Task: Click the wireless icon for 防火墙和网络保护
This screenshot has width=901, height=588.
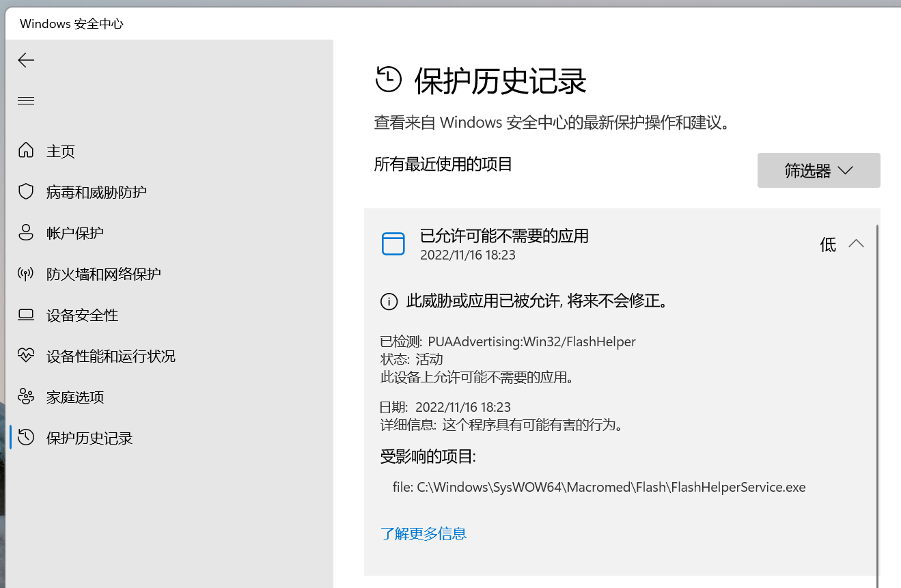Action: point(26,274)
